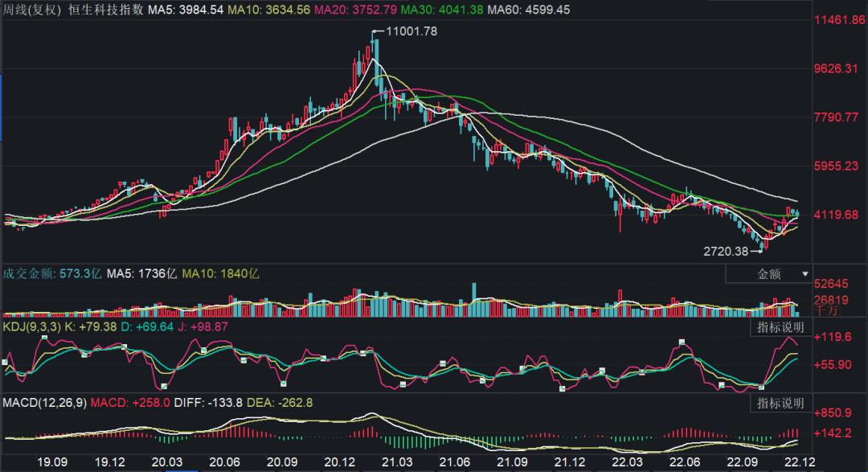This screenshot has height=472, width=868.
Task: Click the 7790.77 price axis label
Action: point(836,117)
